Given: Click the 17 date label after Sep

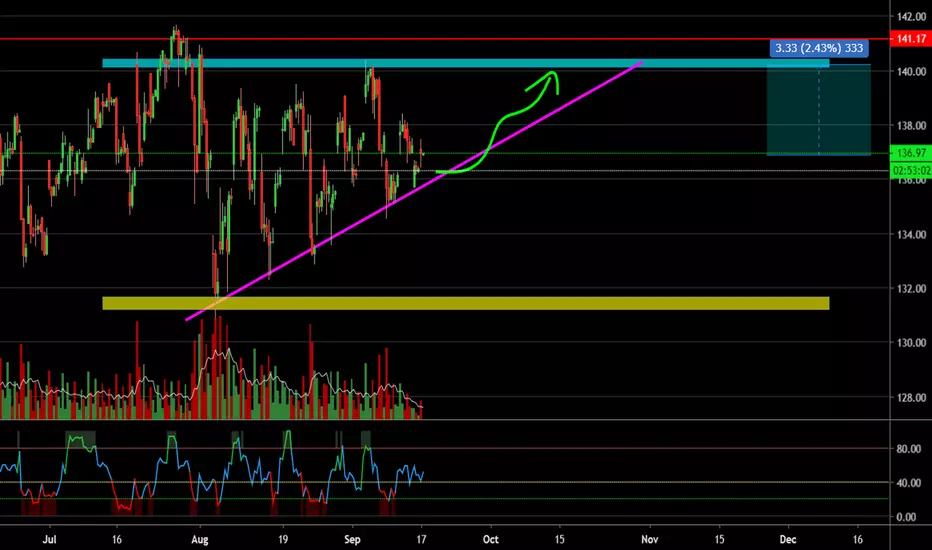Looking at the screenshot, I should [421, 539].
